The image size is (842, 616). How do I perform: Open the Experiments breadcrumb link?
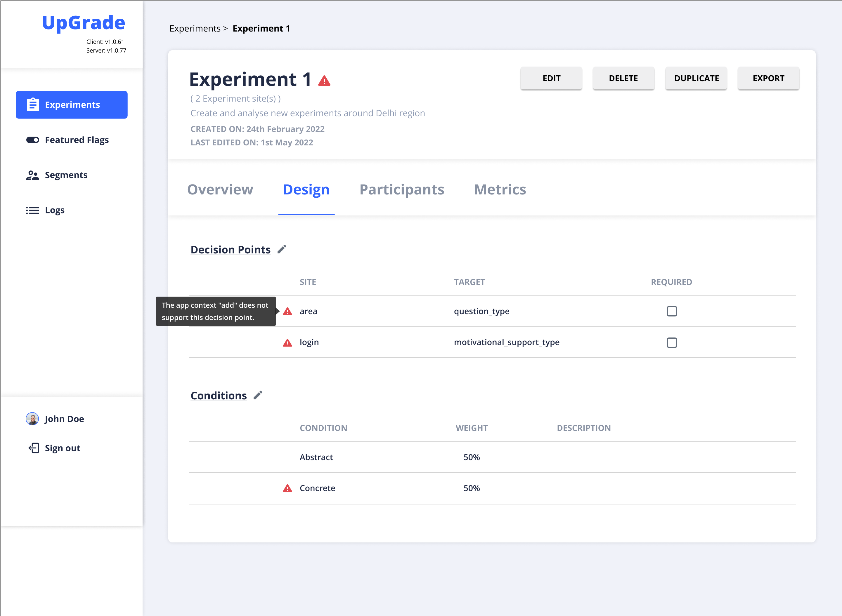coord(195,28)
